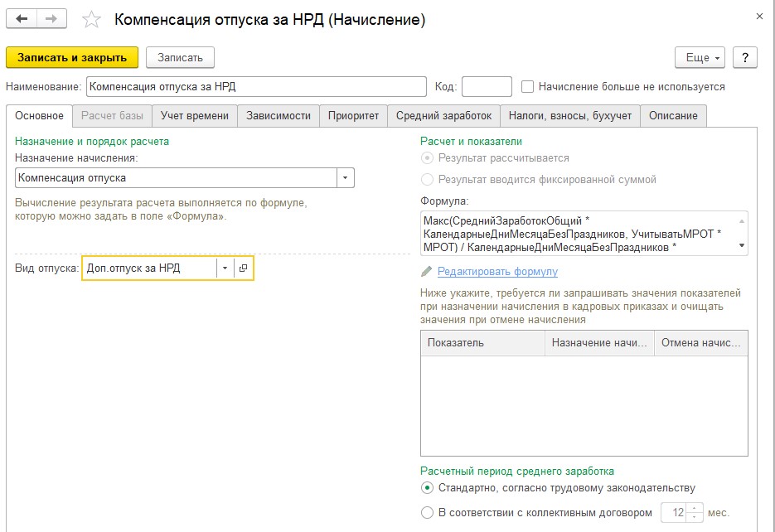Viewport: 775px width, 532px height.
Task: Select Стандартно, согласно трудовому законодательству option
Action: coord(427,488)
